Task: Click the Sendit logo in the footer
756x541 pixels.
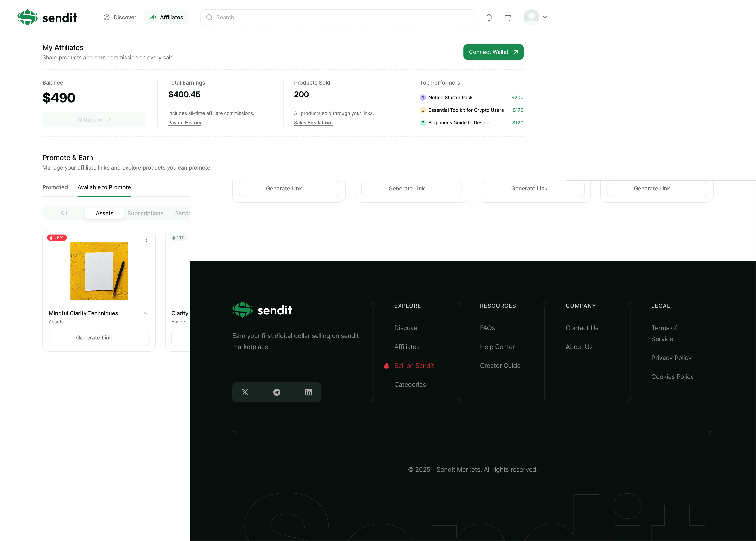Action: coord(262,310)
